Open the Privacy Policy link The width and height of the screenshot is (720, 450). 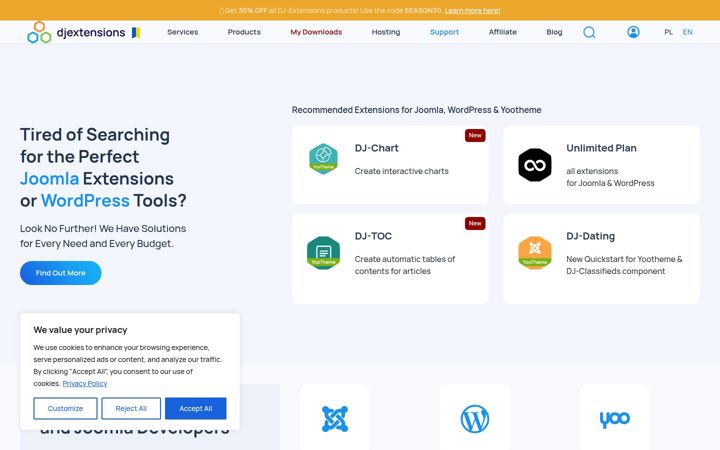tap(85, 383)
